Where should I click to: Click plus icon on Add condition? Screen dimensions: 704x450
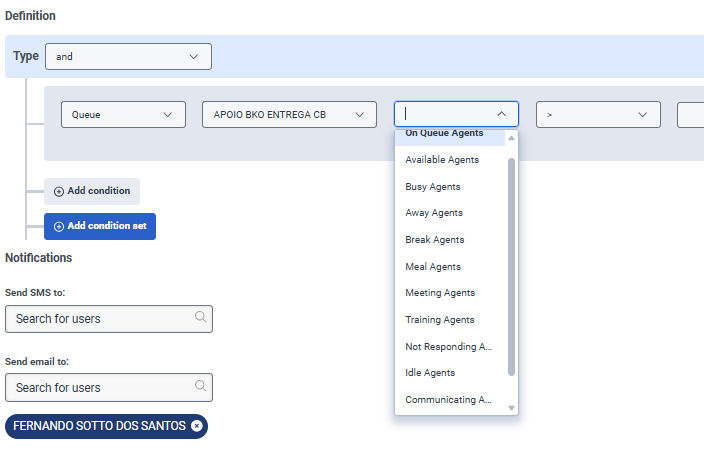[59, 191]
